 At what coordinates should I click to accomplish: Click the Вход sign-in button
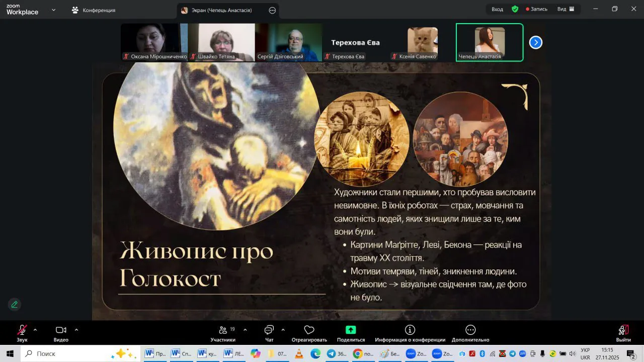[x=497, y=9]
